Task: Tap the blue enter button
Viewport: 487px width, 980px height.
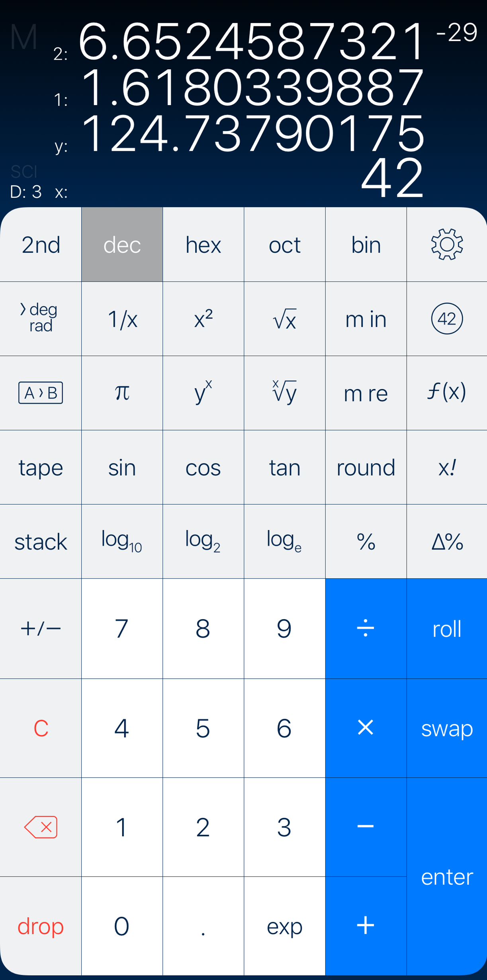Action: tap(447, 876)
